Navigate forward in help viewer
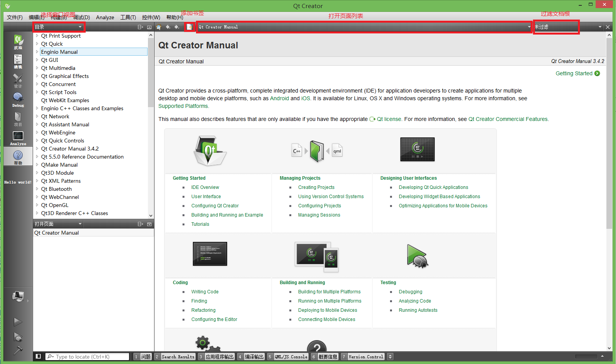 [177, 27]
